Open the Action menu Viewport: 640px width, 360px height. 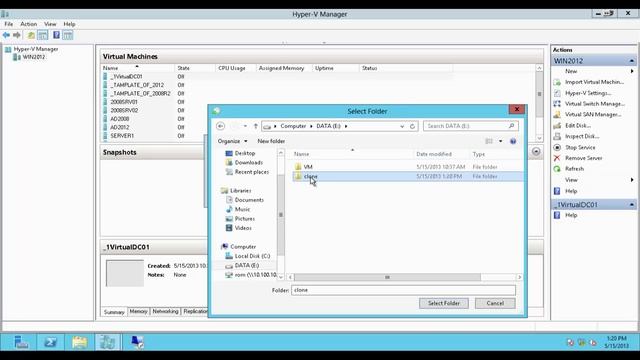[x=29, y=24]
